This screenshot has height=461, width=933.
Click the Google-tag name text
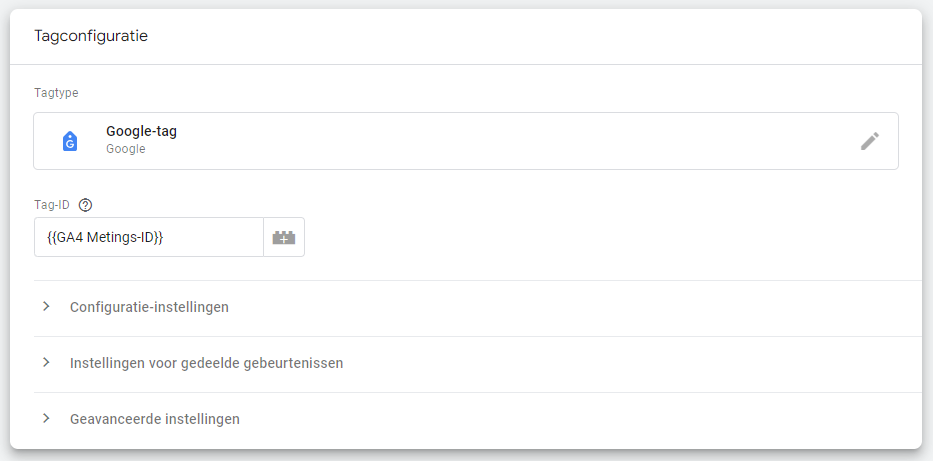[x=141, y=132]
